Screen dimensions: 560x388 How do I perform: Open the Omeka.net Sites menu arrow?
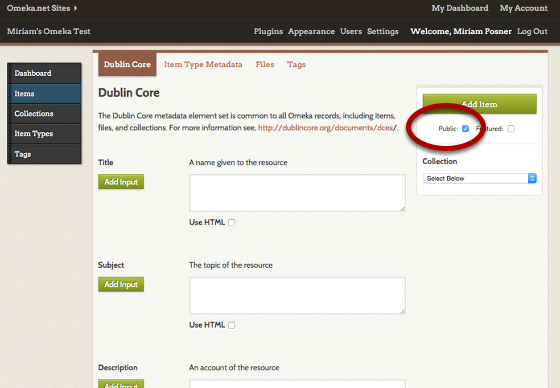75,8
